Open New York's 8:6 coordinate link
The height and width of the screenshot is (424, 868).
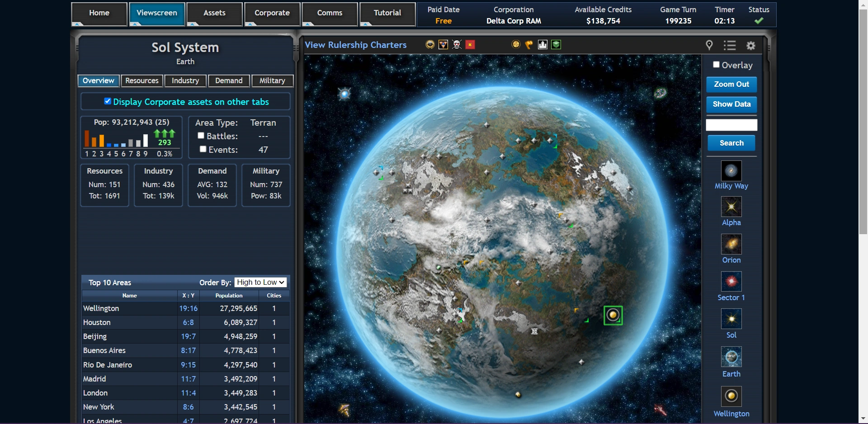point(189,407)
